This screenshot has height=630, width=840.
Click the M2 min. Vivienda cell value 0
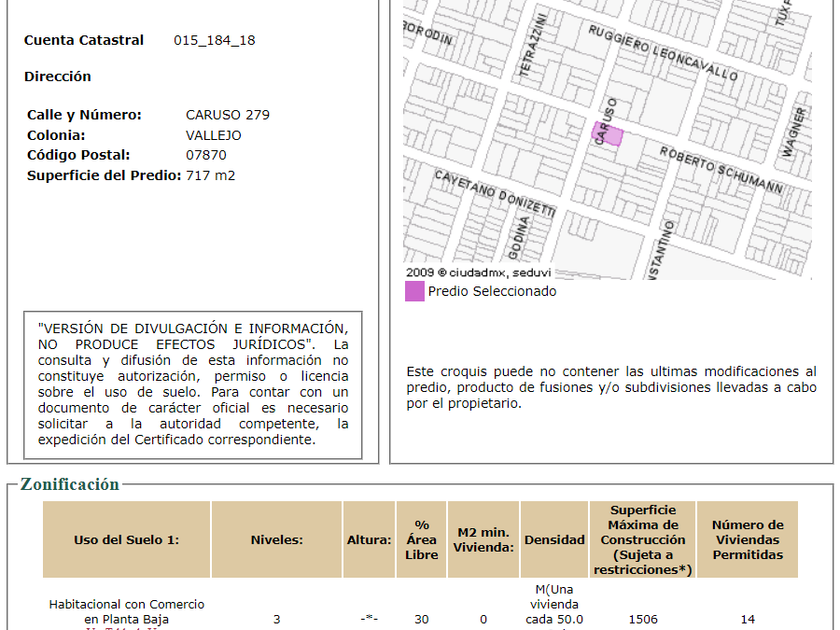483,619
